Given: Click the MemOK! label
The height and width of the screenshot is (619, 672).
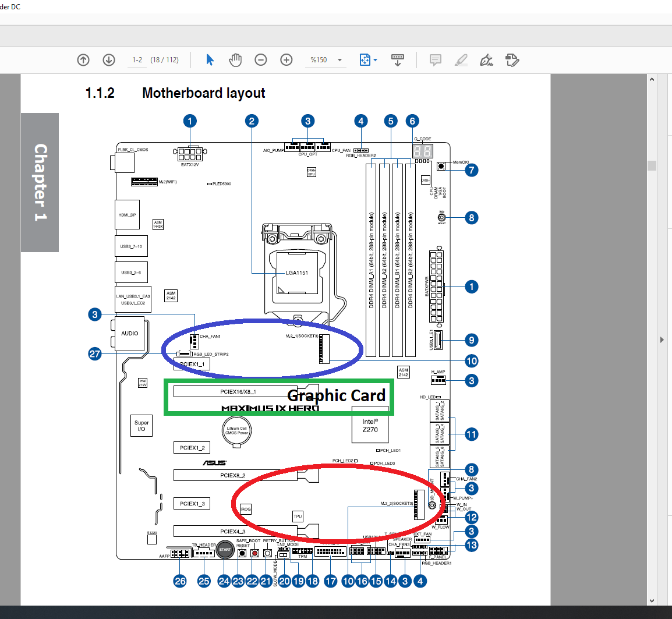Looking at the screenshot, I should pos(461,162).
